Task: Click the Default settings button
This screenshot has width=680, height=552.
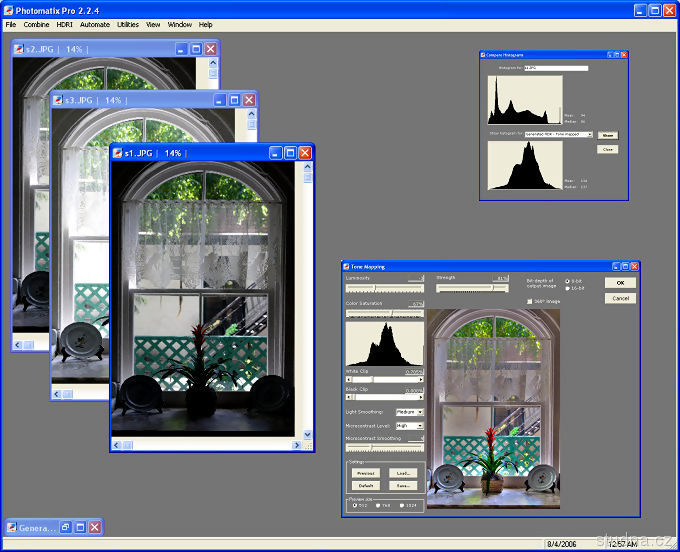Action: point(366,485)
